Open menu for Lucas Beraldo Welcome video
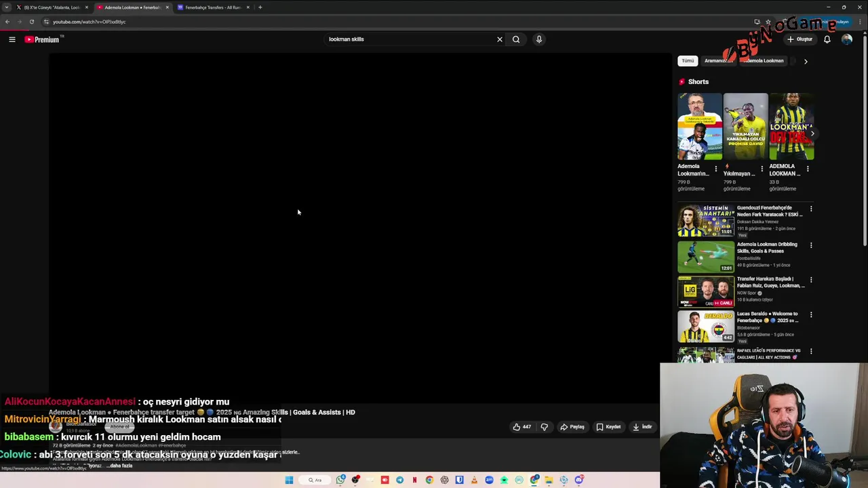Image resolution: width=868 pixels, height=488 pixels. click(x=811, y=315)
